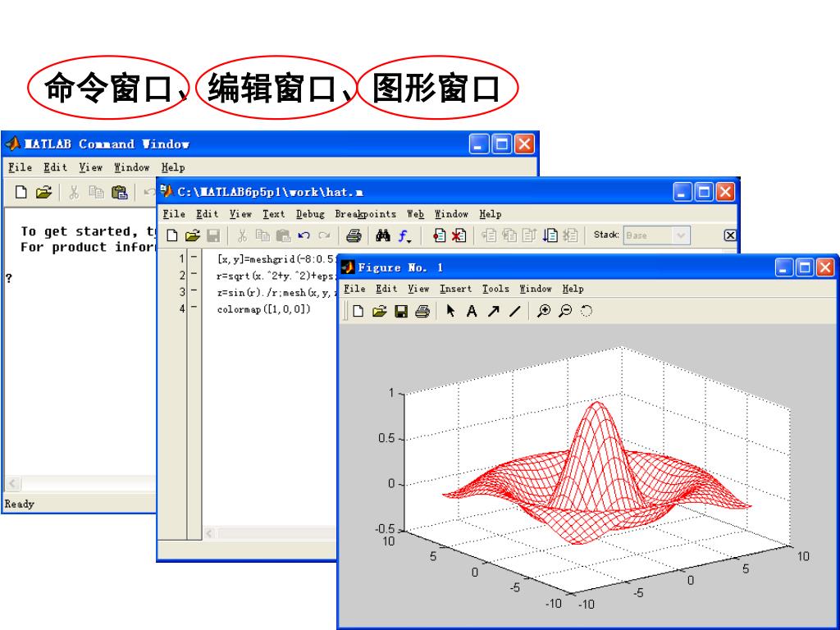Click Open File icon in Command Window toolbar
Viewport: 840px width, 630px height.
point(43,192)
